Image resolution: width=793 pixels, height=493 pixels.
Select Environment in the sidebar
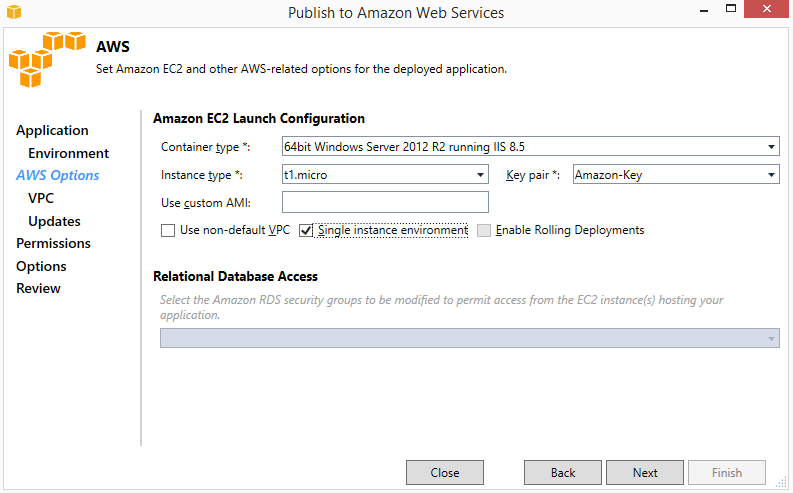[68, 153]
